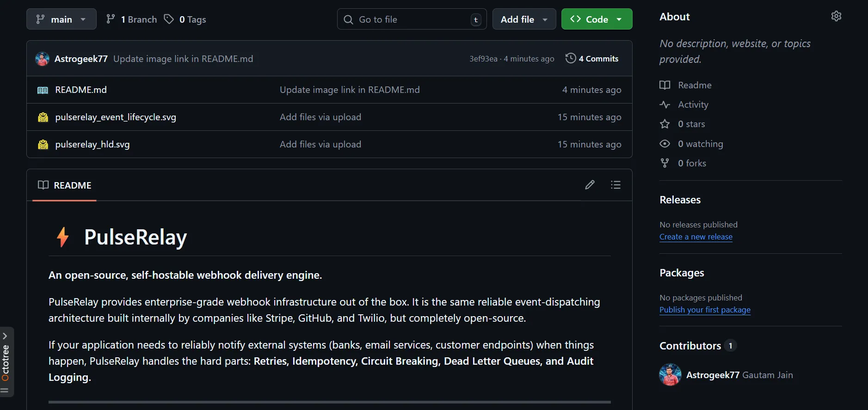This screenshot has width=868, height=410.
Task: Click '15 minutes ago' in pulserelay_hld.svg row
Action: tap(589, 144)
